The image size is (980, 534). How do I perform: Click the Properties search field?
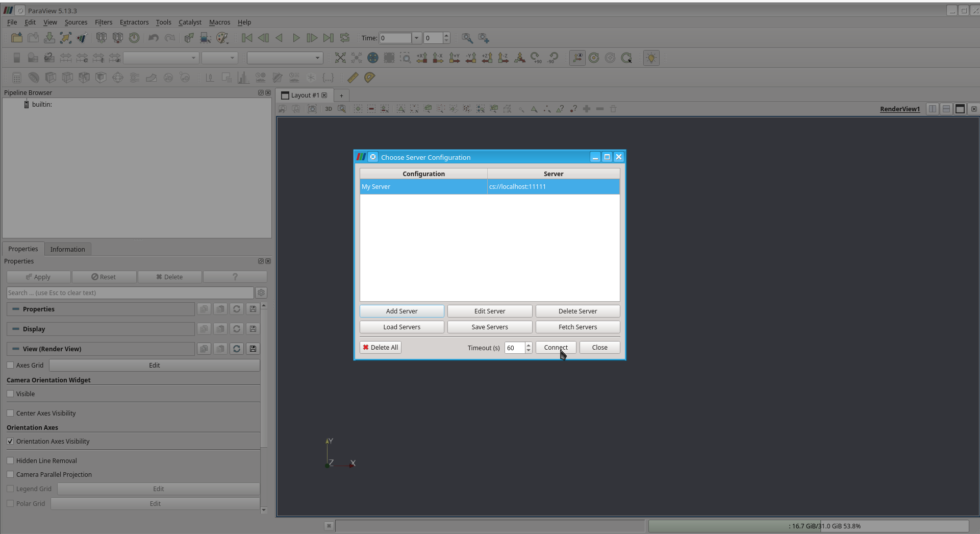click(130, 293)
